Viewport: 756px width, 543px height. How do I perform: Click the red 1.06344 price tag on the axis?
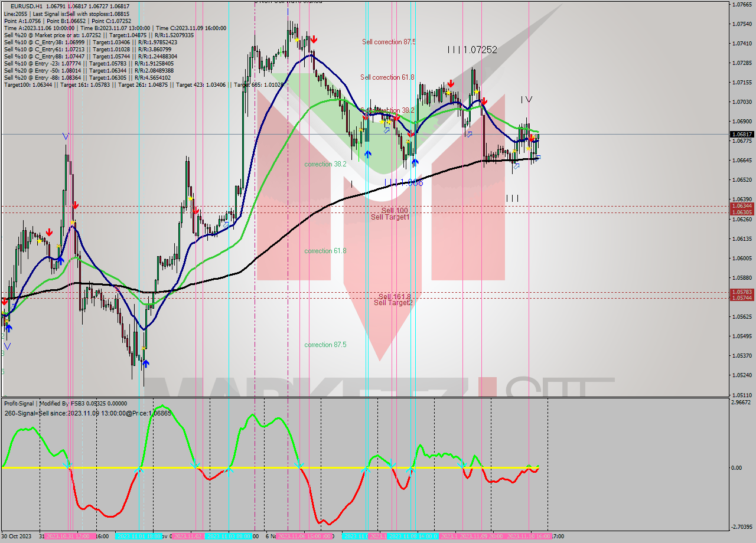coord(742,206)
